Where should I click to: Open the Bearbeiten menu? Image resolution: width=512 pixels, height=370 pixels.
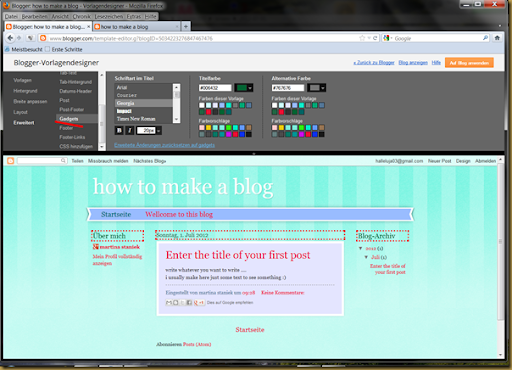tap(34, 16)
